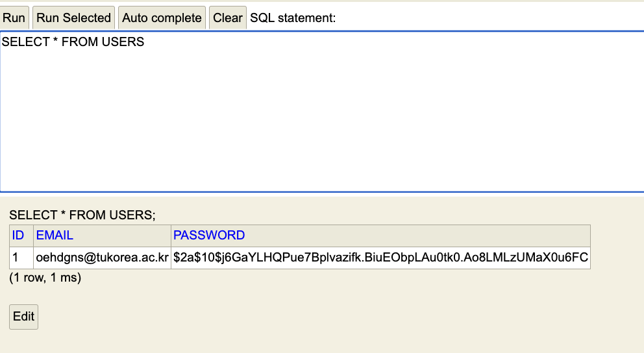Click the EMAIL column header

click(55, 235)
